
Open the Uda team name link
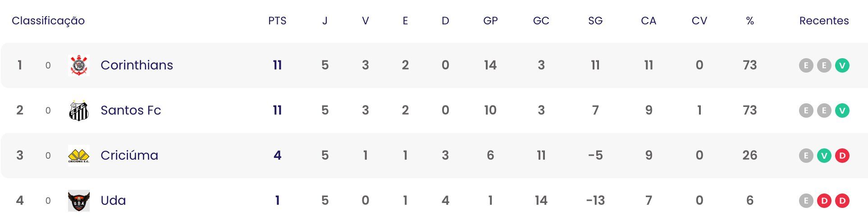[113, 200]
